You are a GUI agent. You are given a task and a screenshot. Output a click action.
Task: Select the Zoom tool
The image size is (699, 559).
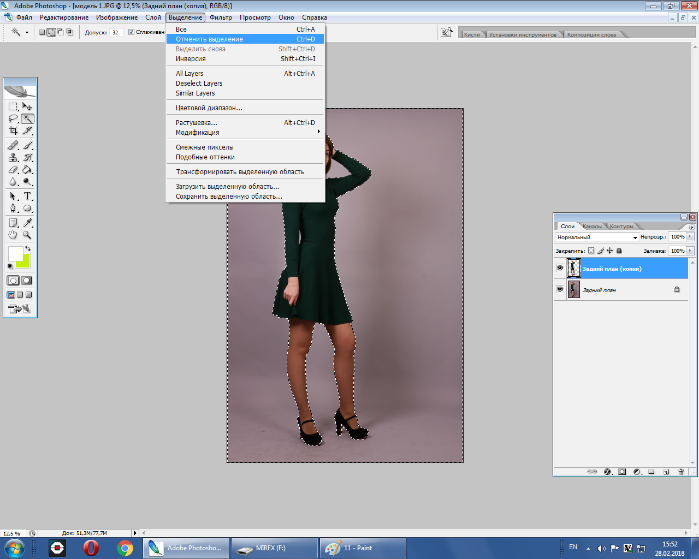point(27,234)
